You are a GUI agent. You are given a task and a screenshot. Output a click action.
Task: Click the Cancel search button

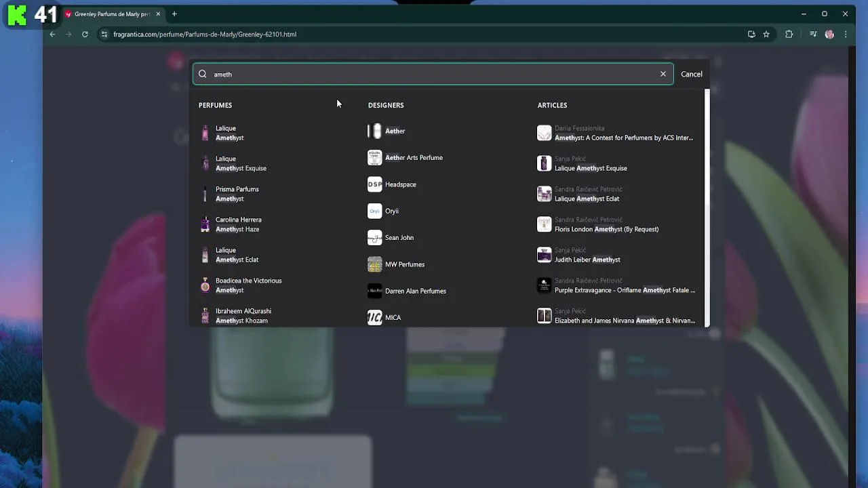pos(692,74)
